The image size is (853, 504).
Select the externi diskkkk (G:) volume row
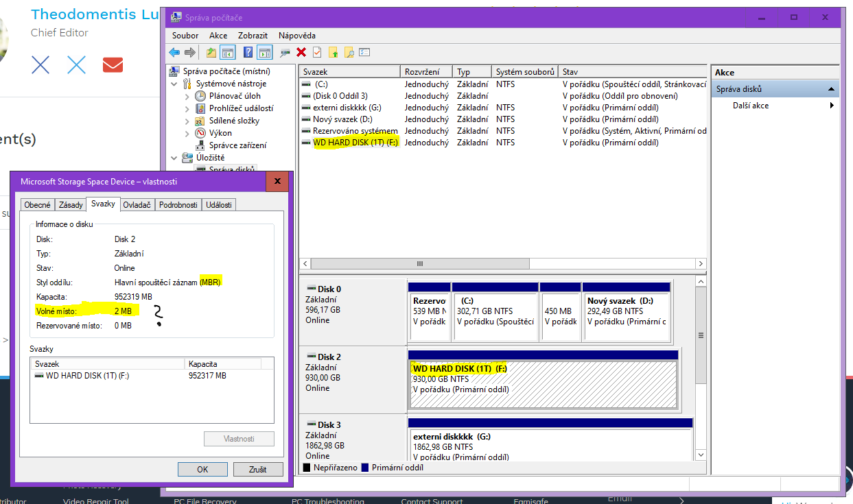pyautogui.click(x=347, y=108)
